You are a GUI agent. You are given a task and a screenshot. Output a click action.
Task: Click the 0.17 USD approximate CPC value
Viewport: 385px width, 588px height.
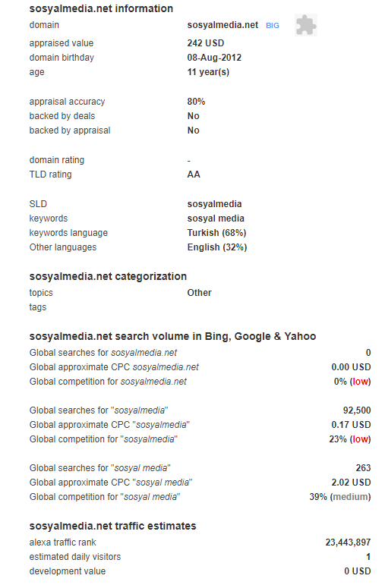pos(351,425)
